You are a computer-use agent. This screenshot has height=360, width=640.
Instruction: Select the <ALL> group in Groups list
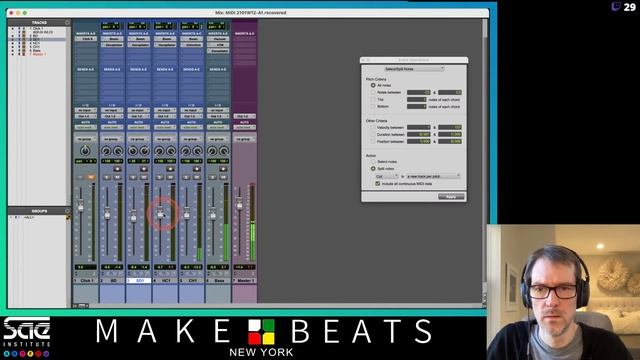[x=29, y=218]
